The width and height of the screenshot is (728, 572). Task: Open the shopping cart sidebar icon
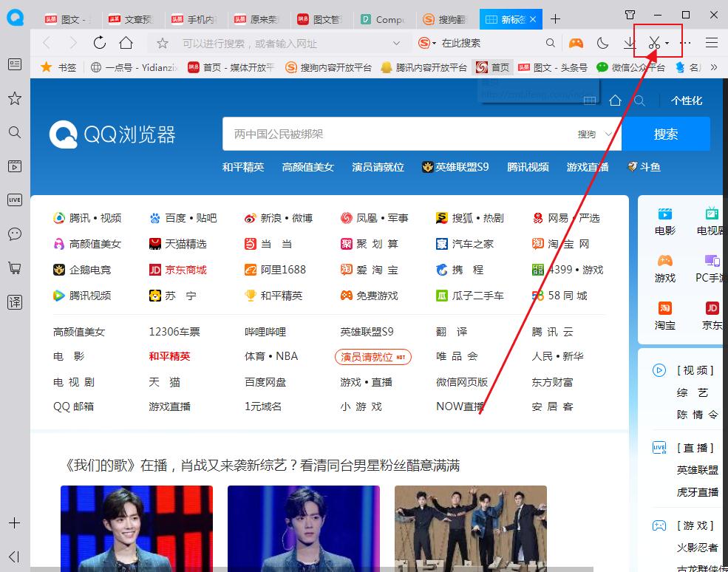14,268
